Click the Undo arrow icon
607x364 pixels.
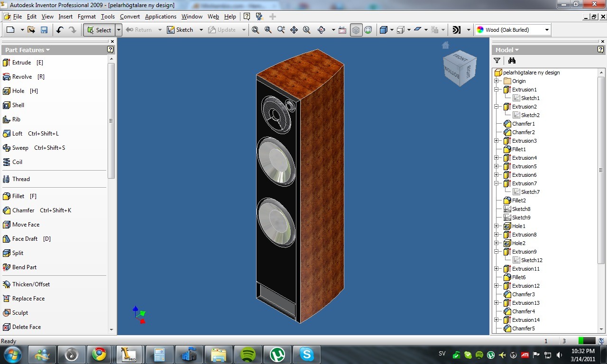click(60, 30)
